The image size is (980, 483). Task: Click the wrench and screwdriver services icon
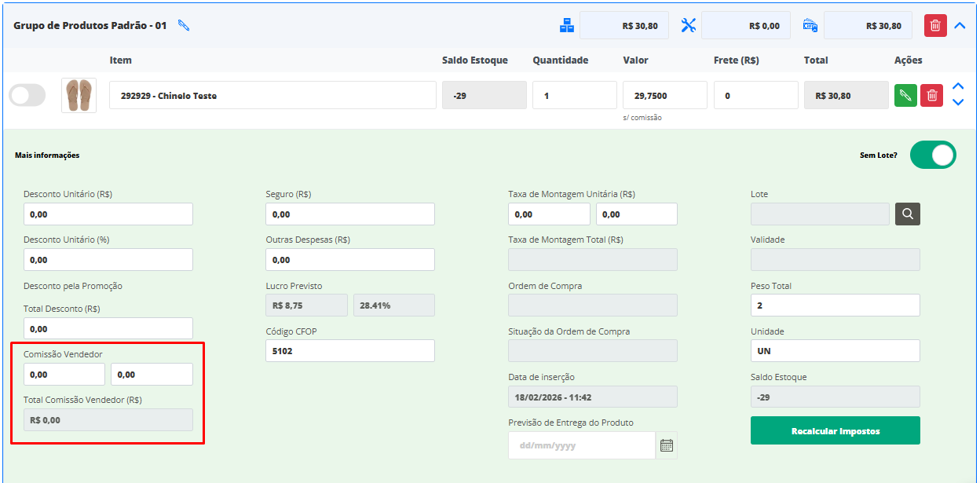[x=689, y=25]
